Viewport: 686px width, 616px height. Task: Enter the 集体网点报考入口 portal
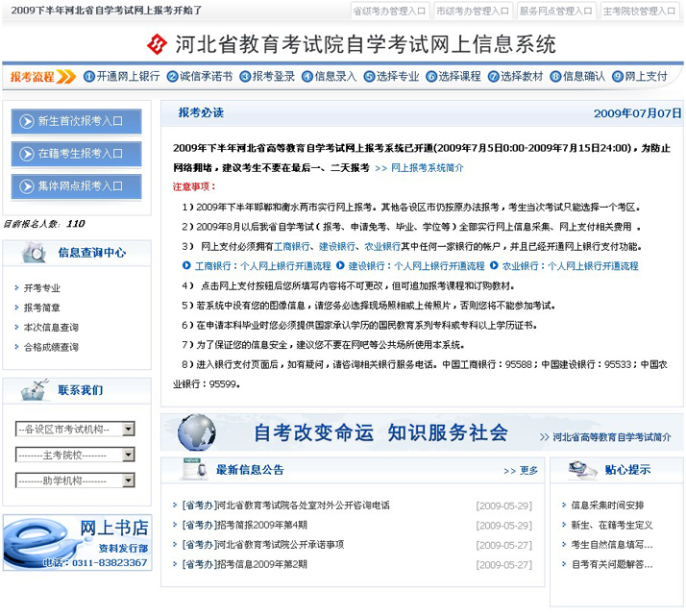pos(77,185)
